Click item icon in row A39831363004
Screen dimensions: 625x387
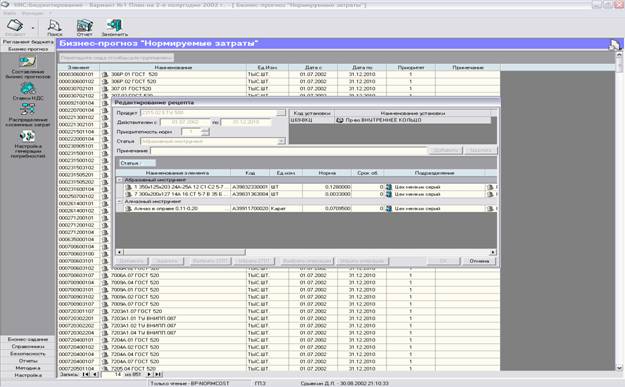pyautogui.click(x=129, y=194)
